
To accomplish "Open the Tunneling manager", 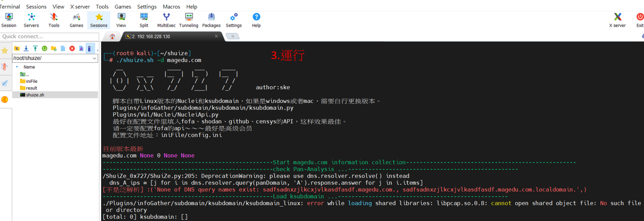I will click(x=189, y=20).
